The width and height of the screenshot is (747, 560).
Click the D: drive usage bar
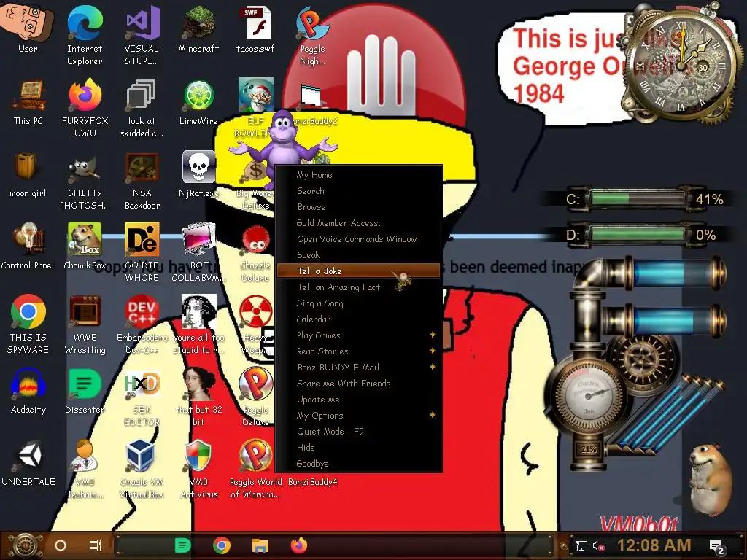pyautogui.click(x=638, y=234)
